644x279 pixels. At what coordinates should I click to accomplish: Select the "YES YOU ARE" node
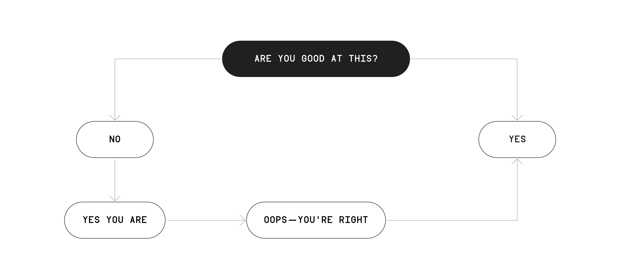(x=115, y=220)
